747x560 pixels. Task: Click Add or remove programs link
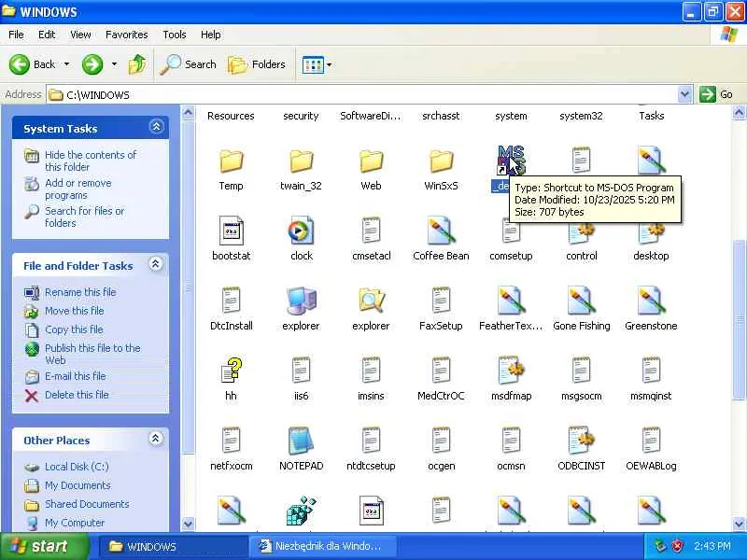(x=78, y=189)
